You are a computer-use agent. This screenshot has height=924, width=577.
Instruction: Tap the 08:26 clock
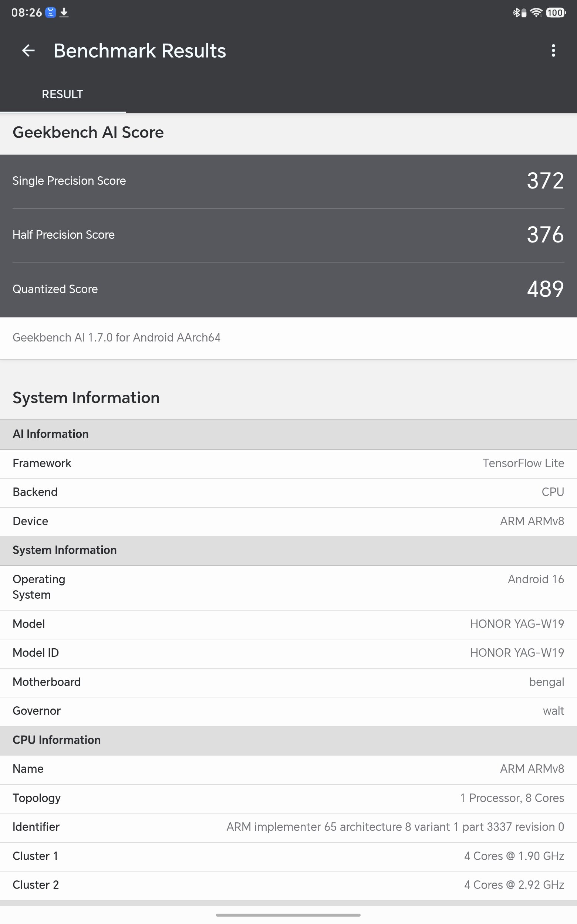pos(26,13)
